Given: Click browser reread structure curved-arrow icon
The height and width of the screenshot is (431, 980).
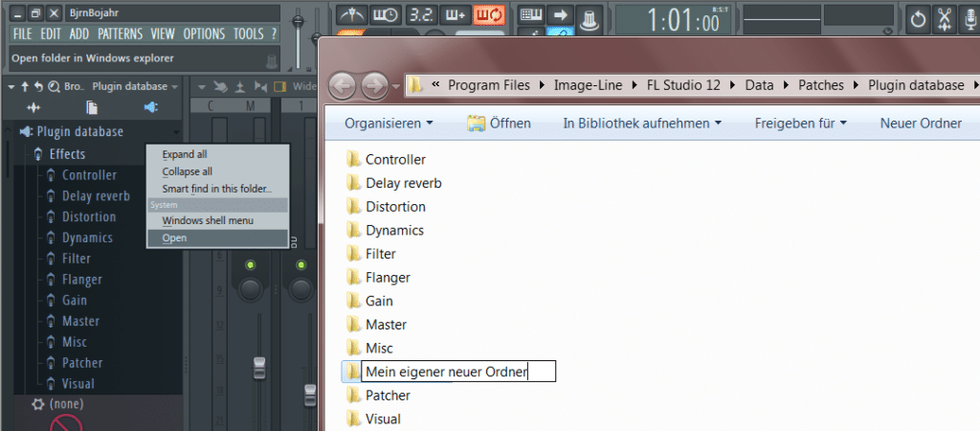Looking at the screenshot, I should point(38,86).
